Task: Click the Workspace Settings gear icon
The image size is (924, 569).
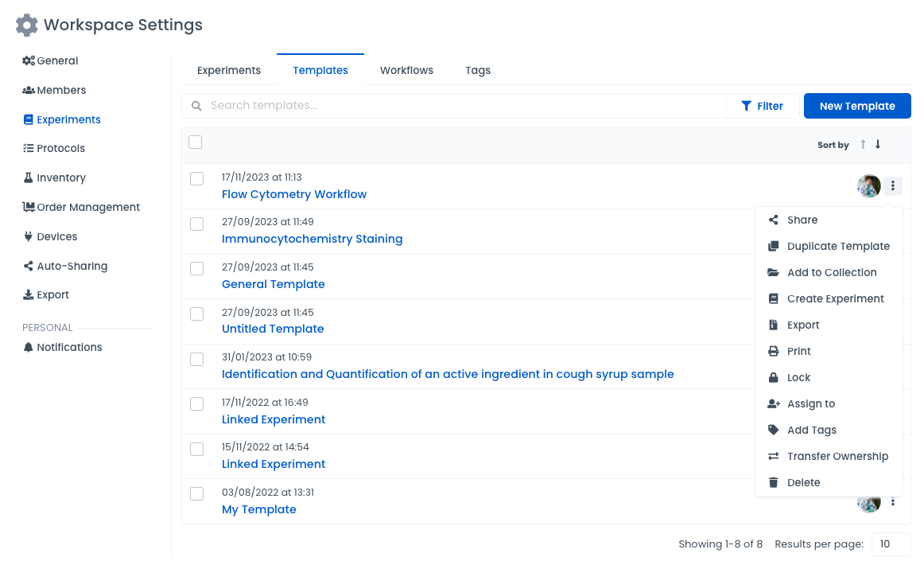Action: pyautogui.click(x=27, y=25)
